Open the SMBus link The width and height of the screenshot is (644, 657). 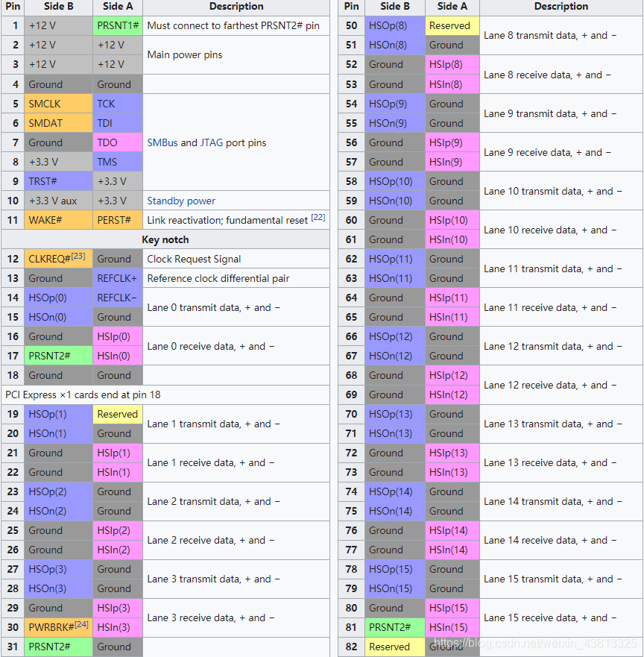pos(162,142)
